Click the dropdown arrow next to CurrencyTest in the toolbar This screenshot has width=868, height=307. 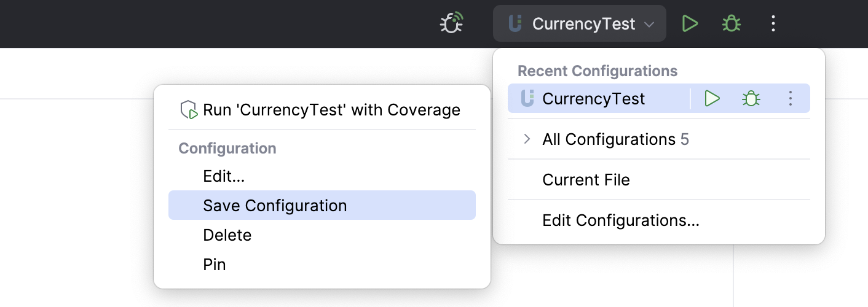tap(649, 25)
